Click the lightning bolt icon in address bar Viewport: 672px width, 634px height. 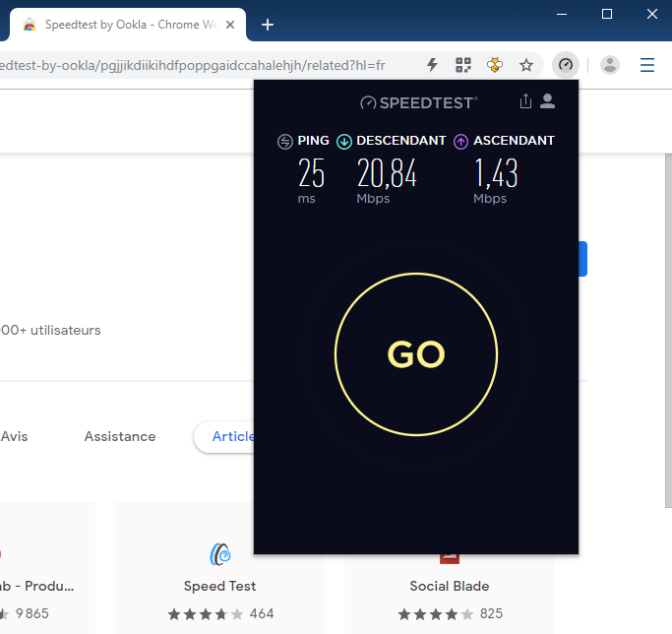[x=432, y=65]
